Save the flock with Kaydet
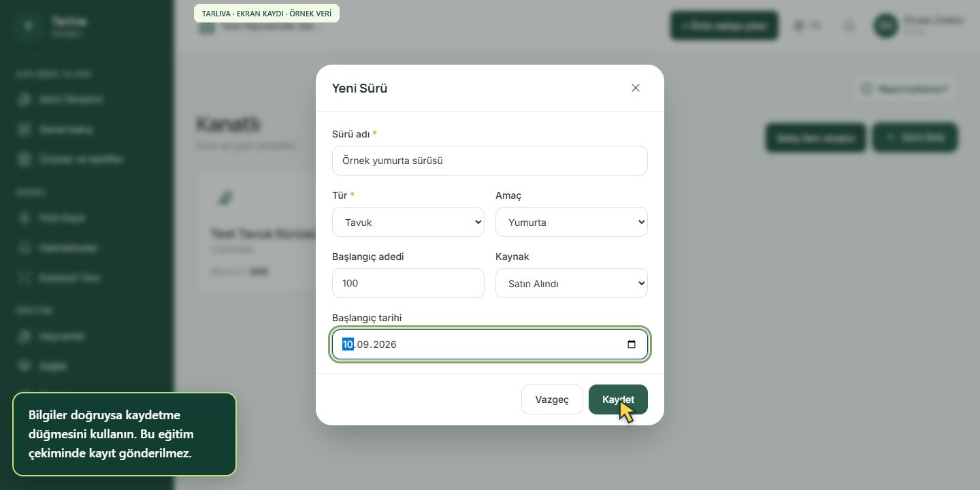This screenshot has width=980, height=490. pyautogui.click(x=618, y=399)
